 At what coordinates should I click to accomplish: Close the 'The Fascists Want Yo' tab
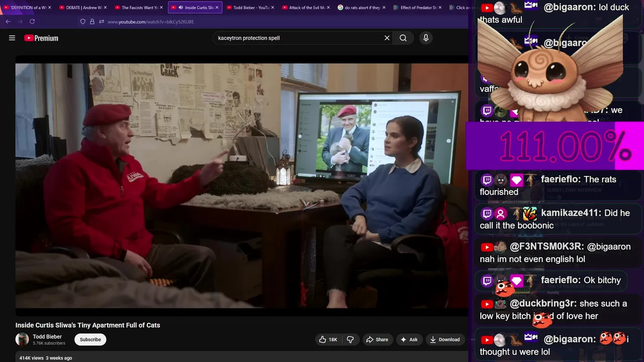tap(161, 8)
